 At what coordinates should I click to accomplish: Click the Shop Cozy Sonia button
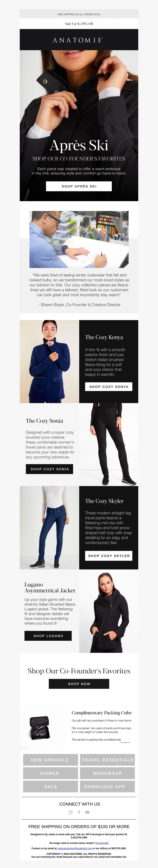tap(50, 469)
